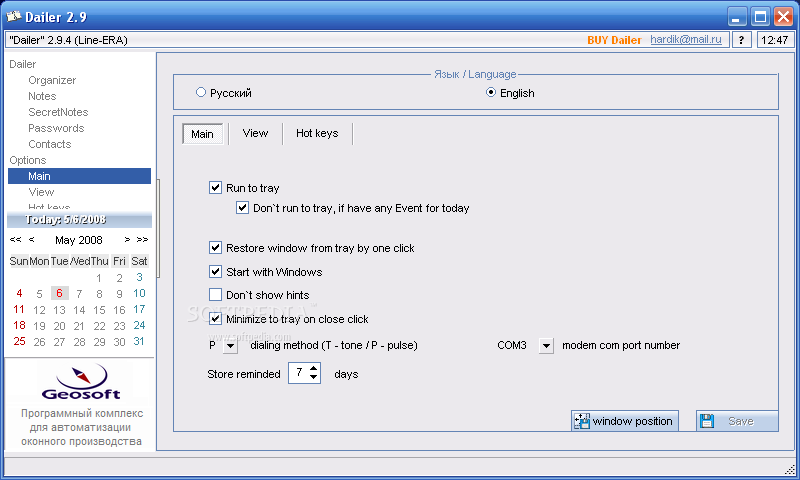The image size is (800, 480).
Task: Toggle Don't run to tray if Event today
Action: pos(242,208)
